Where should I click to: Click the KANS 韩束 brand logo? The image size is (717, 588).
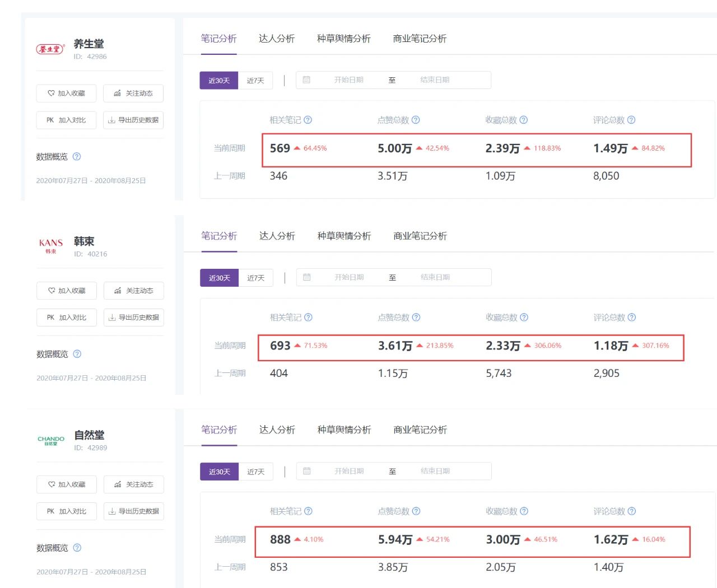pyautogui.click(x=51, y=246)
